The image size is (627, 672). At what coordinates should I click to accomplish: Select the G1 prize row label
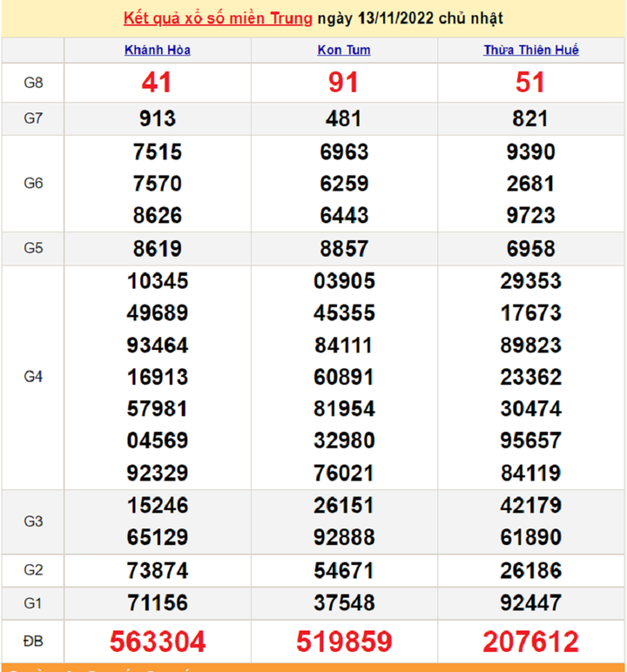[33, 602]
